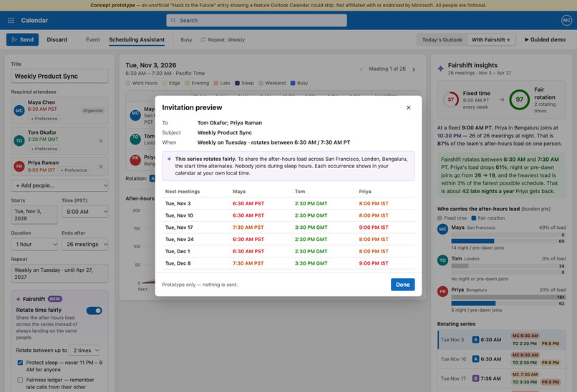577x392 pixels.
Task: Click slot A badge for Tue Nov 10
Action: (x=475, y=359)
